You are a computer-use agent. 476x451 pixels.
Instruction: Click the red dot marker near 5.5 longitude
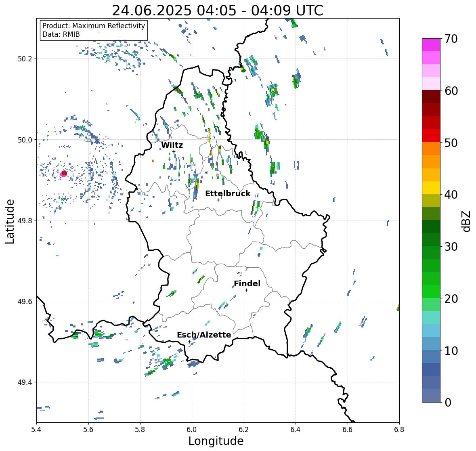coord(64,173)
